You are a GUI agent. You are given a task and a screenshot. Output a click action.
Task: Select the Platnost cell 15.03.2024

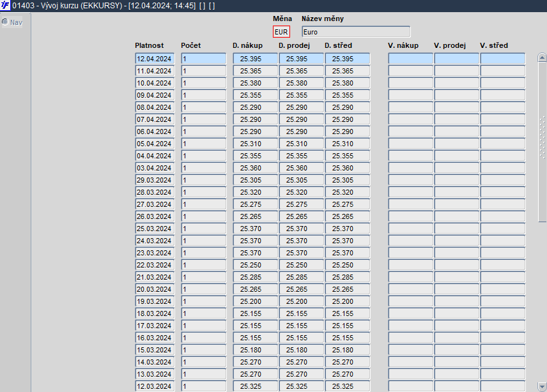click(x=155, y=350)
